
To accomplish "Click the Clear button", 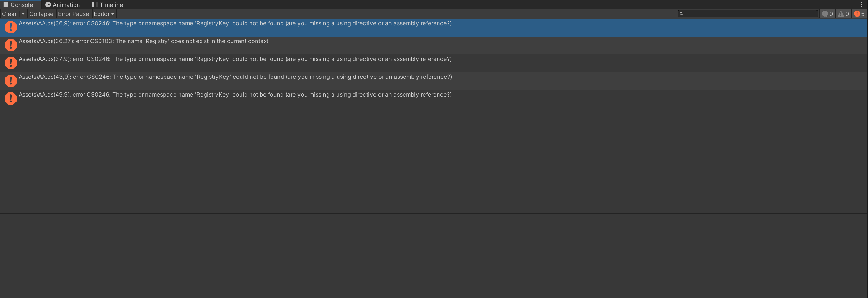I will (9, 14).
